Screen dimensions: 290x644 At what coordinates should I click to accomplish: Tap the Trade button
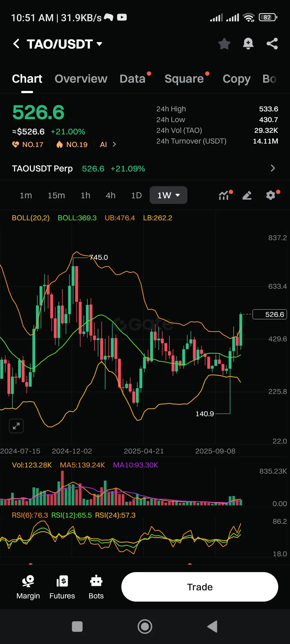pos(200,587)
